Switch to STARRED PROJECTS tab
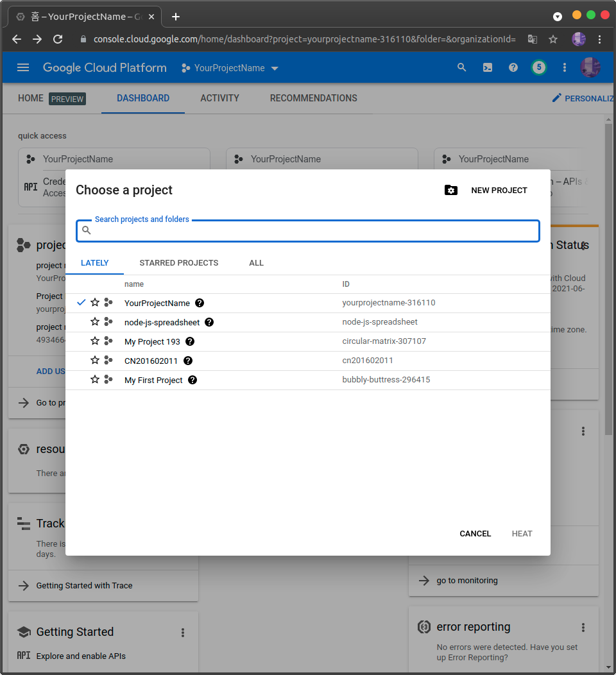 click(178, 263)
